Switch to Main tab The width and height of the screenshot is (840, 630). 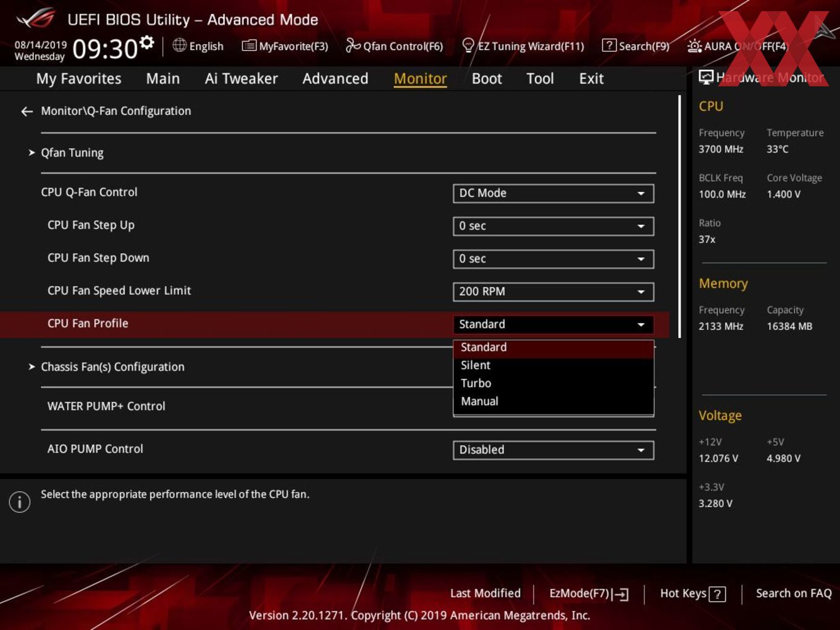[163, 78]
